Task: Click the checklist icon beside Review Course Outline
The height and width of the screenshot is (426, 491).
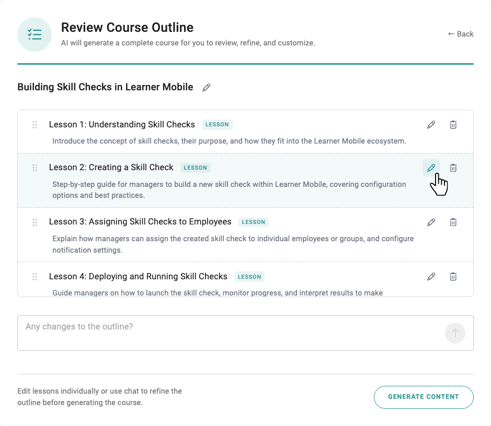Action: [35, 34]
